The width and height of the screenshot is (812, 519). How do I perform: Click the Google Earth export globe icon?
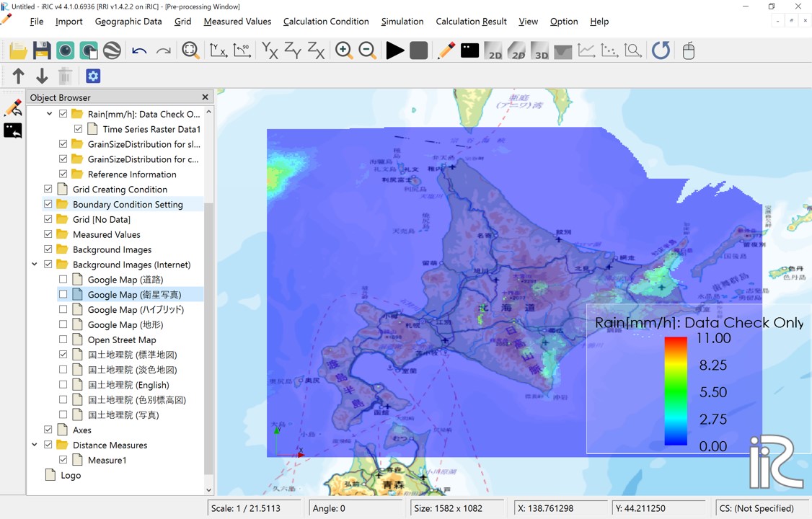(x=112, y=50)
